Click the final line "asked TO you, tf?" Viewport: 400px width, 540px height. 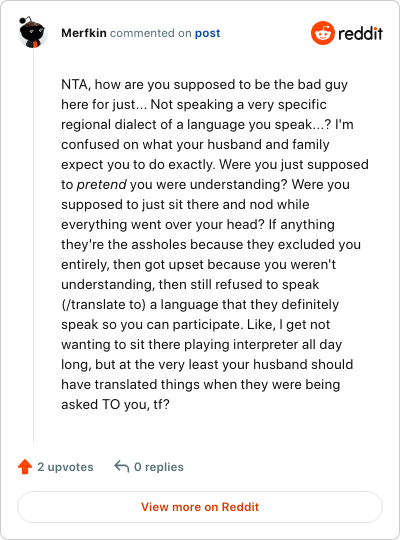click(x=115, y=404)
